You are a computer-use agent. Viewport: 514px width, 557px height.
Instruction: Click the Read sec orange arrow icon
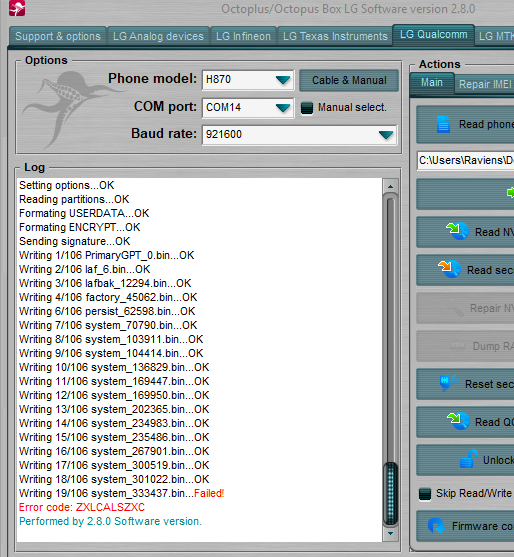pos(449,269)
